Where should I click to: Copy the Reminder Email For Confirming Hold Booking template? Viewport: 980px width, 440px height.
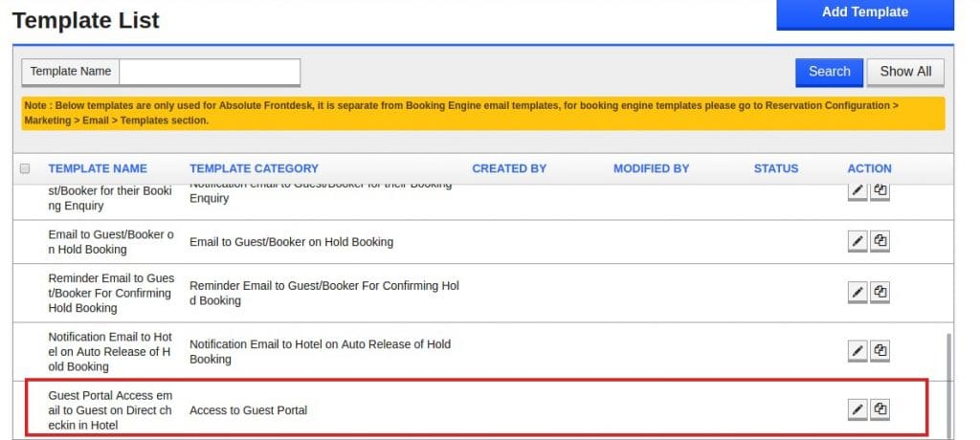(880, 293)
